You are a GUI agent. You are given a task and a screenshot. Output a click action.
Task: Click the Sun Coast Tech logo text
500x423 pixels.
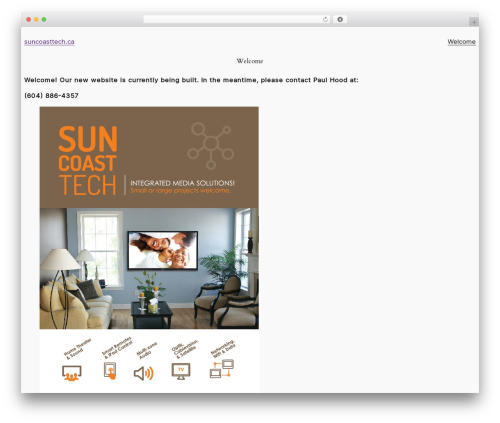[x=88, y=160]
